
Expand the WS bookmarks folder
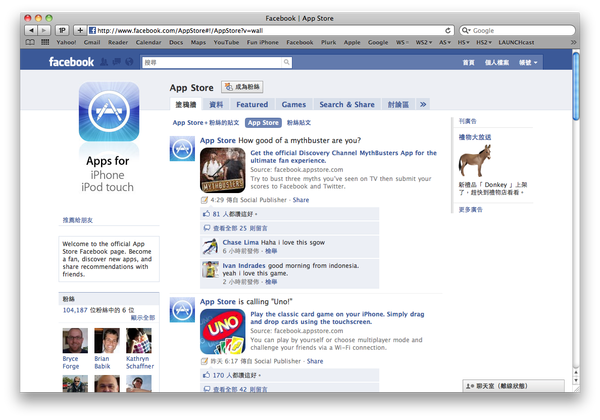click(402, 42)
